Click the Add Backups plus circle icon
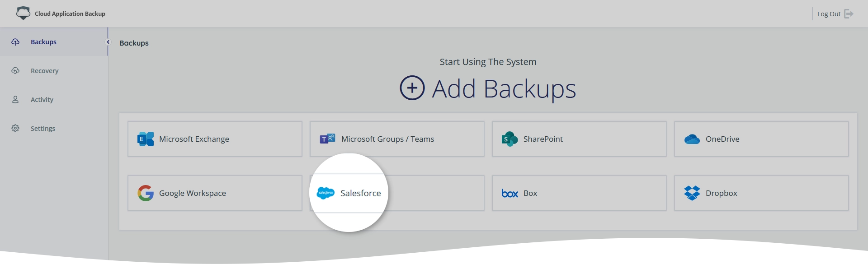868x264 pixels. (412, 88)
